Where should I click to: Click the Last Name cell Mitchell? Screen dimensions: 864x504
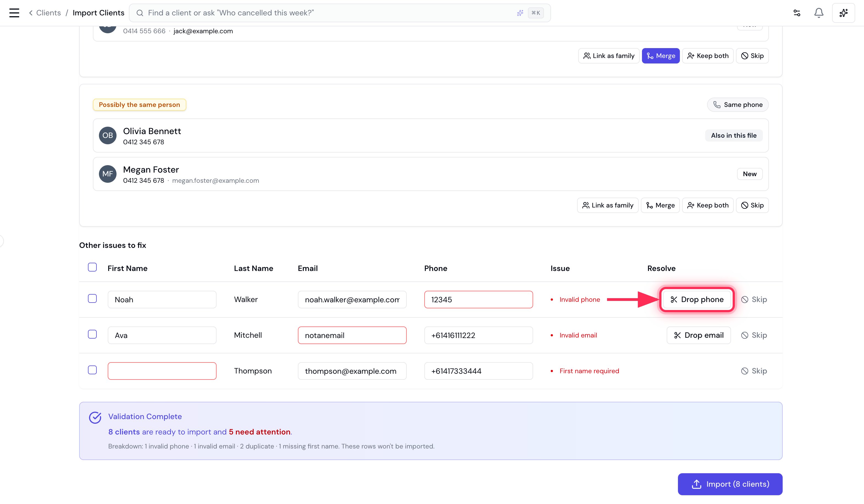[x=248, y=335]
